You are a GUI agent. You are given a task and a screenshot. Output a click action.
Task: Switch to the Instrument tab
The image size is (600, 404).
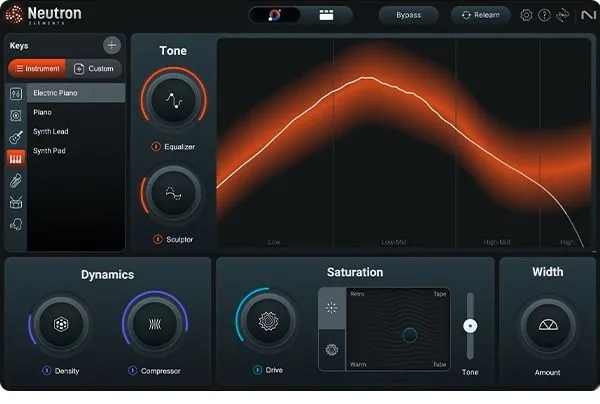[37, 68]
